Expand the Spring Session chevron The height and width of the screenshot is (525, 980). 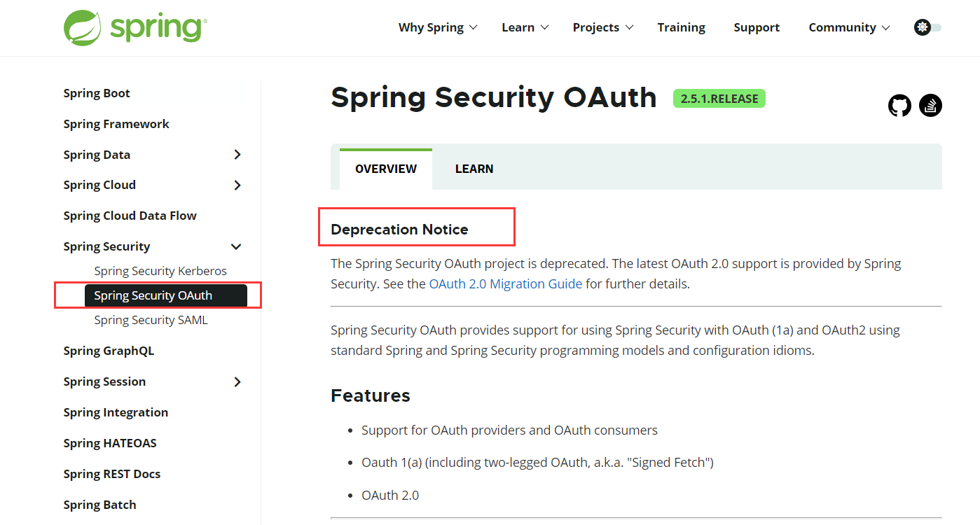[237, 381]
